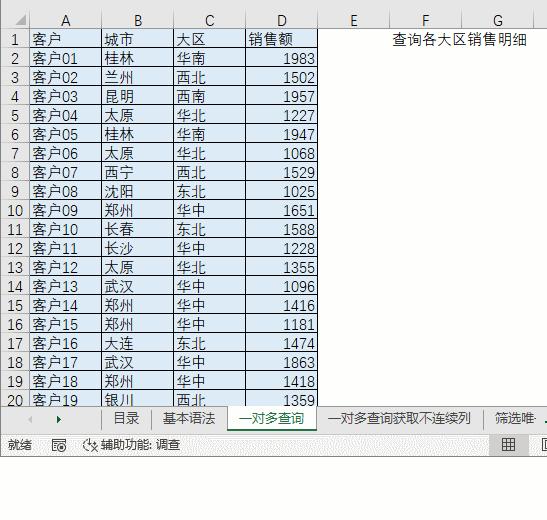This screenshot has height=520, width=547.
Task: Select cell 客户10
Action: [x=66, y=229]
